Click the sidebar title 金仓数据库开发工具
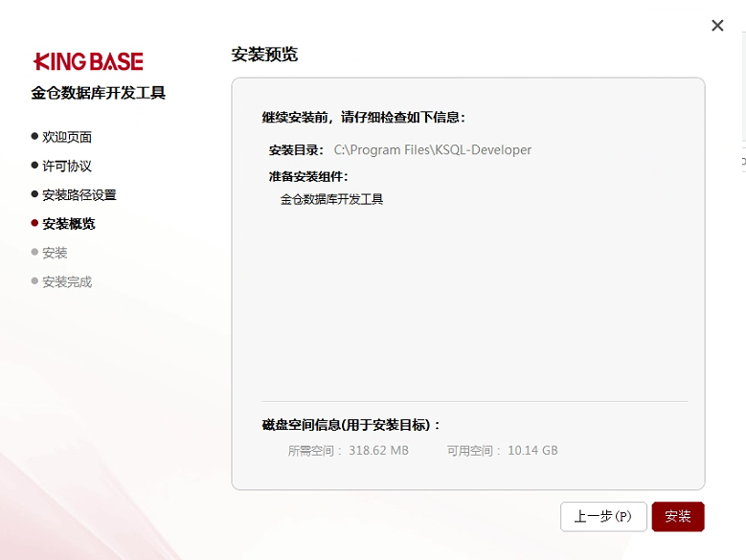The image size is (746, 560). (x=98, y=93)
